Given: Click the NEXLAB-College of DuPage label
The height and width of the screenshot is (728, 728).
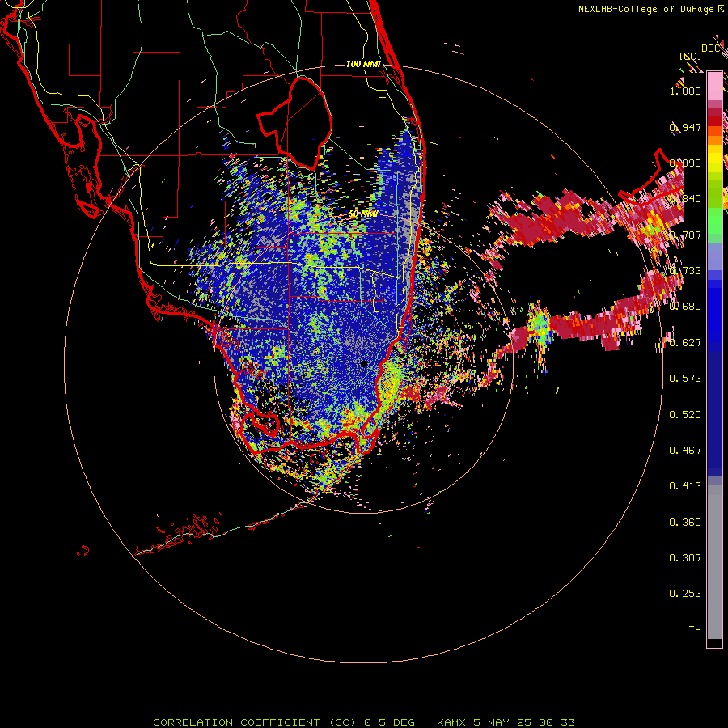Looking at the screenshot, I should [x=645, y=9].
